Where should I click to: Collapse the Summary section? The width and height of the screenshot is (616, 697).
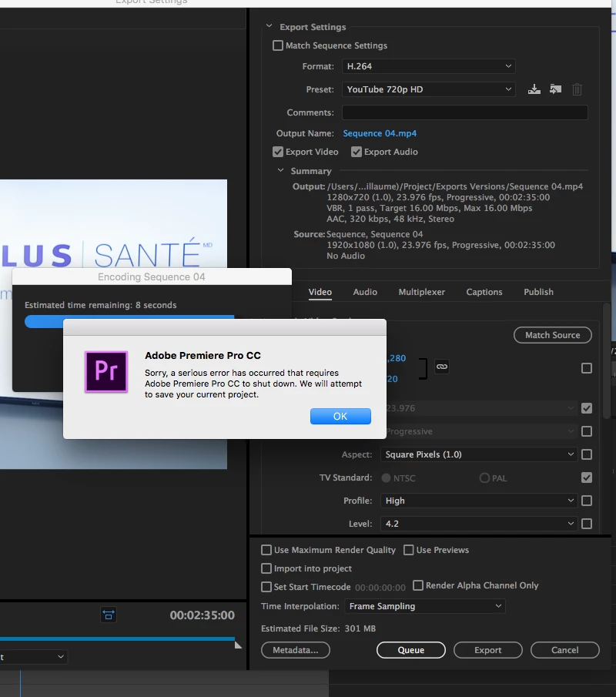click(x=280, y=170)
